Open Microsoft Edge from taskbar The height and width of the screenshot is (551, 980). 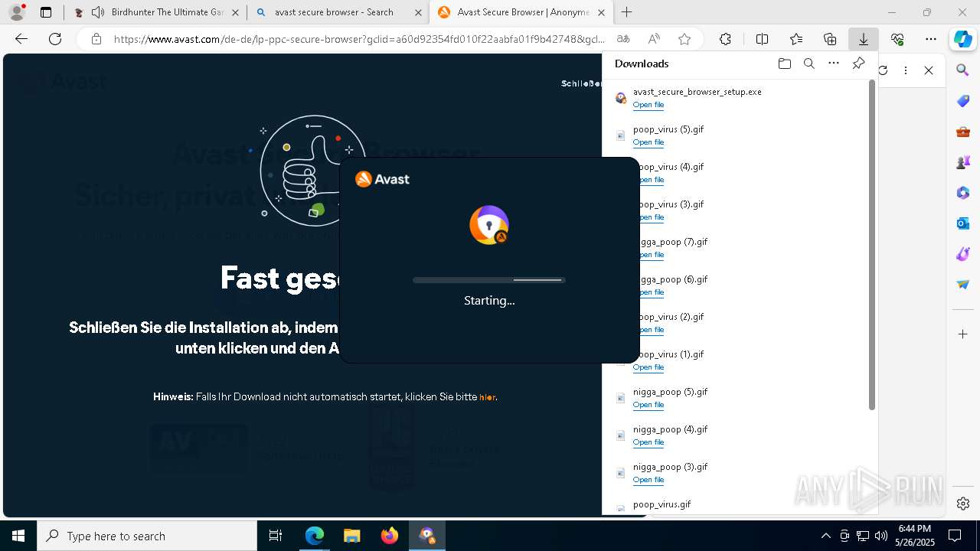[315, 536]
